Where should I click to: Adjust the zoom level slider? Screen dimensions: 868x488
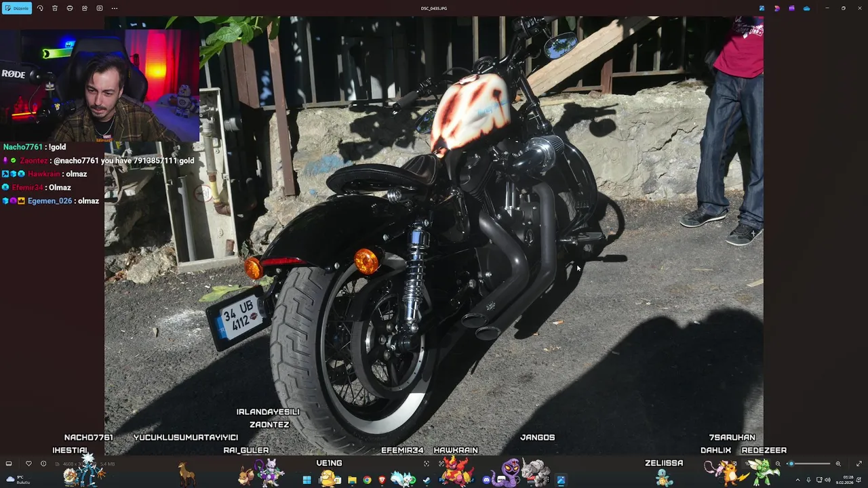[x=810, y=464]
